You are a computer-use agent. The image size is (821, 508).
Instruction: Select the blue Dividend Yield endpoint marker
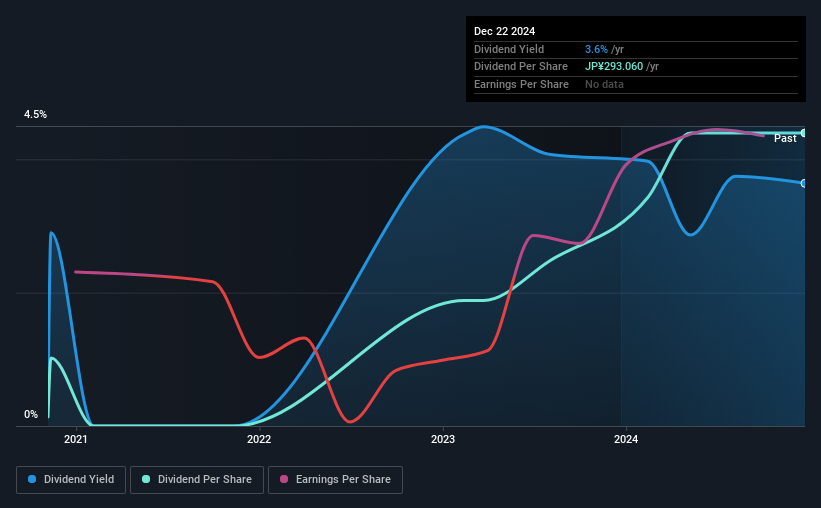804,183
